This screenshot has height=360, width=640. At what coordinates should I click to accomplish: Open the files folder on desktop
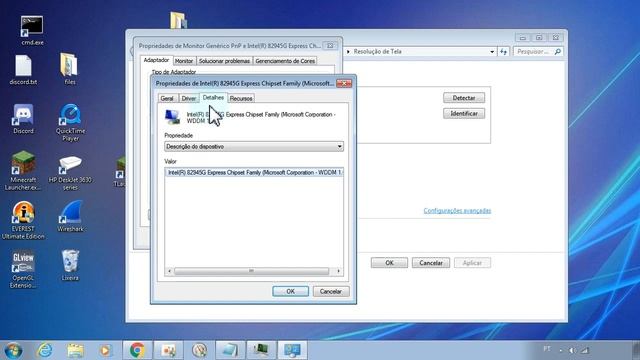click(x=69, y=69)
